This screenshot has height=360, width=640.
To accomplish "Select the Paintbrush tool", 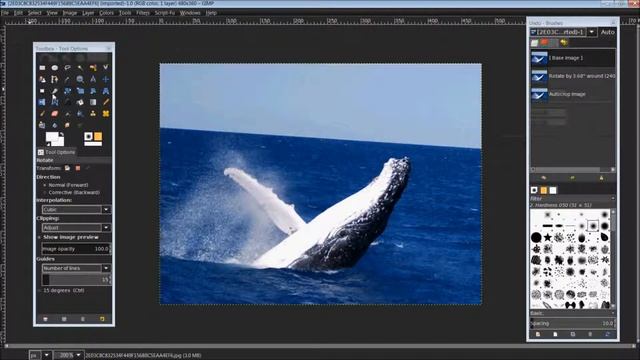I will [x=42, y=113].
